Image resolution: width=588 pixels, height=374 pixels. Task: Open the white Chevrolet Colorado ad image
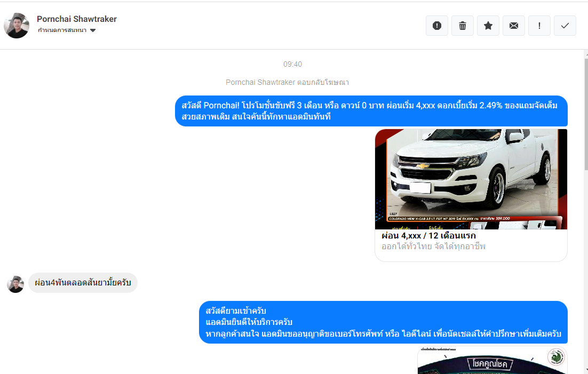(471, 179)
